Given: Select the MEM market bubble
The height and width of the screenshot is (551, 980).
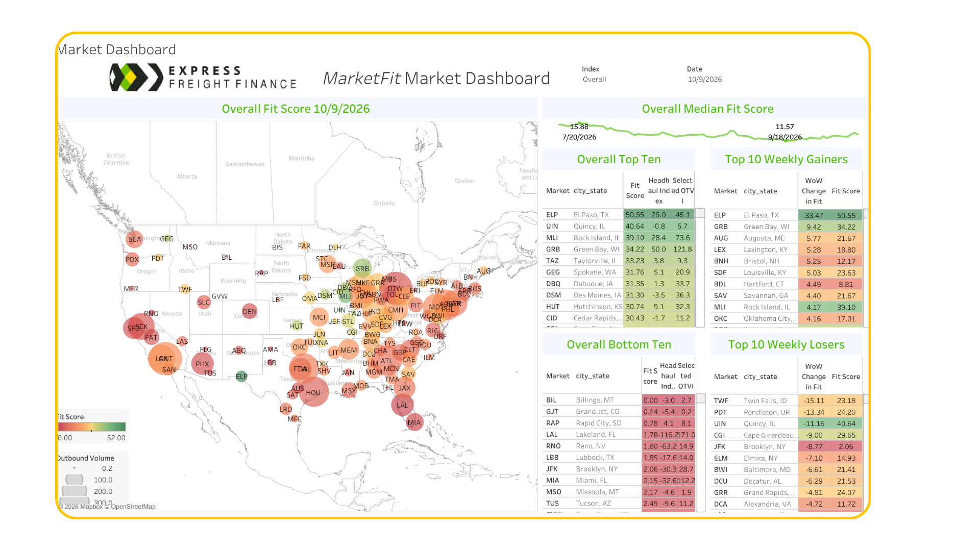Looking at the screenshot, I should tap(349, 350).
